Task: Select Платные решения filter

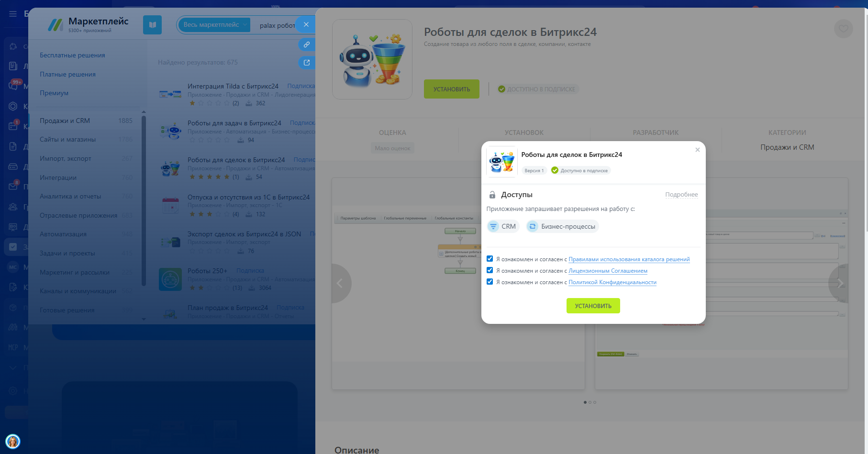Action: point(67,74)
